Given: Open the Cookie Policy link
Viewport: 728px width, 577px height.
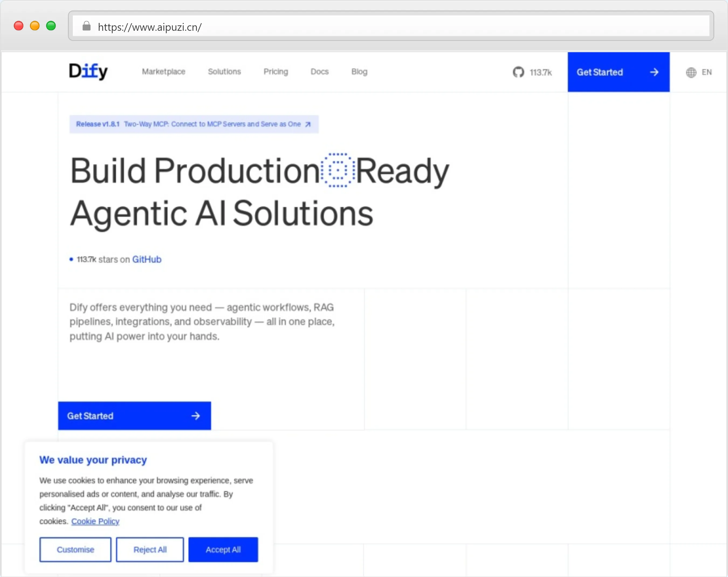Looking at the screenshot, I should click(95, 521).
